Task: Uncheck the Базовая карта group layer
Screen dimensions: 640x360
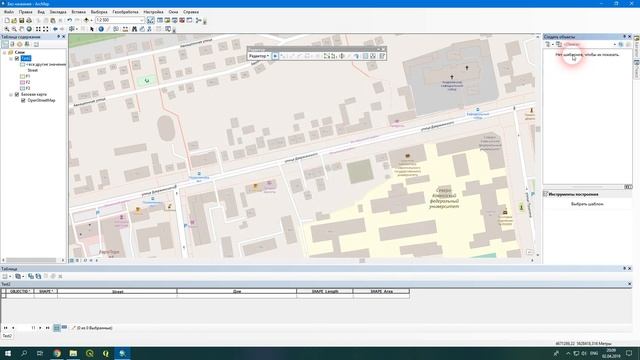Action: pos(17,94)
